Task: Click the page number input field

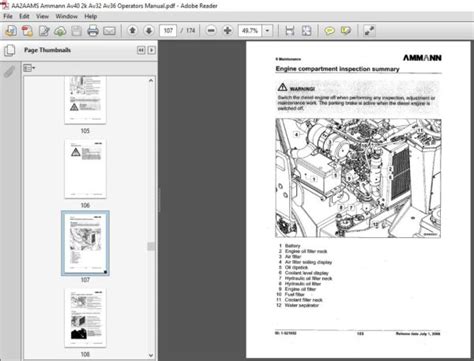Action: [168, 31]
